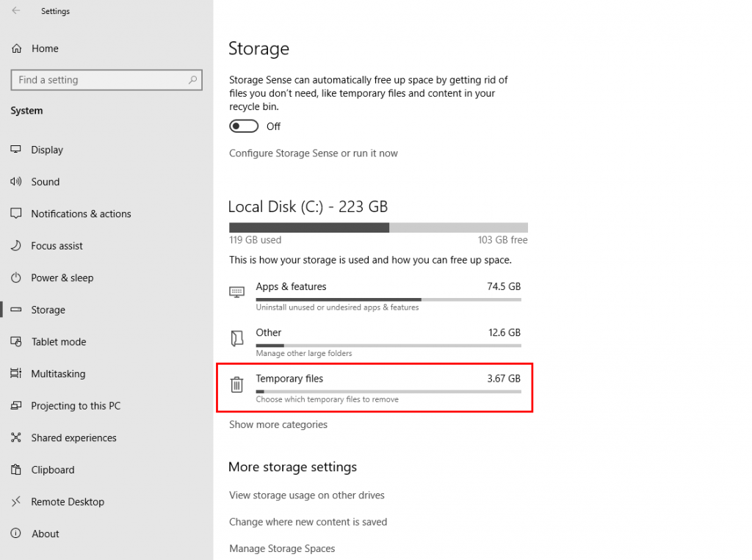Click the Sound speaker icon
752x560 pixels.
point(16,182)
